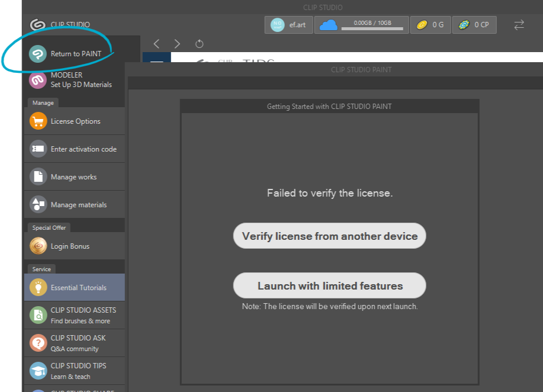Click the license verified upon next launch note
The width and height of the screenshot is (543, 392).
tap(330, 307)
